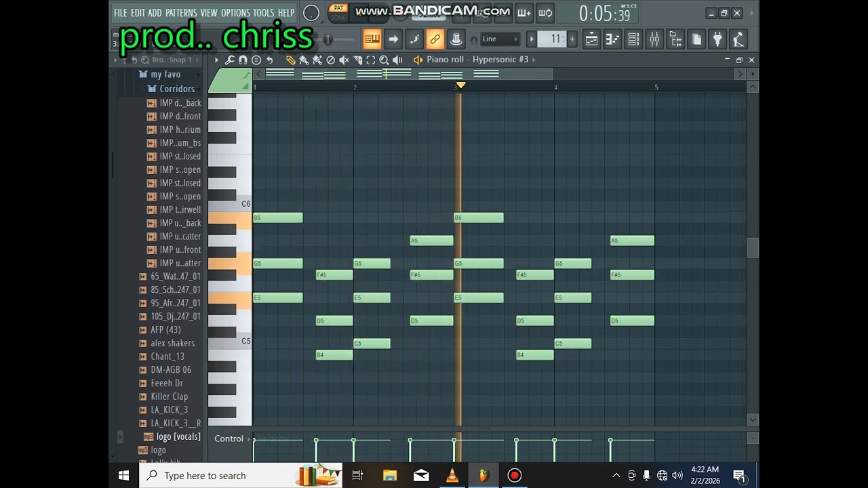The image size is (868, 488).
Task: Open VLC media player from taskbar
Action: click(452, 475)
